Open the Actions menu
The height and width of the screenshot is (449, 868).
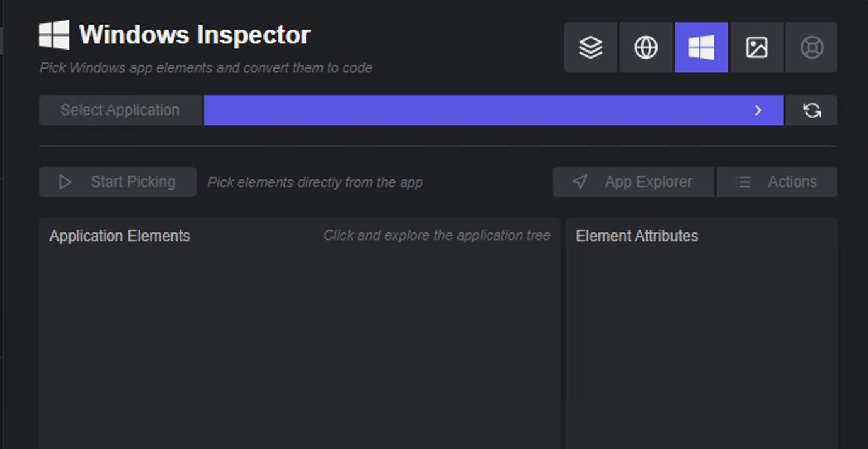pyautogui.click(x=777, y=182)
